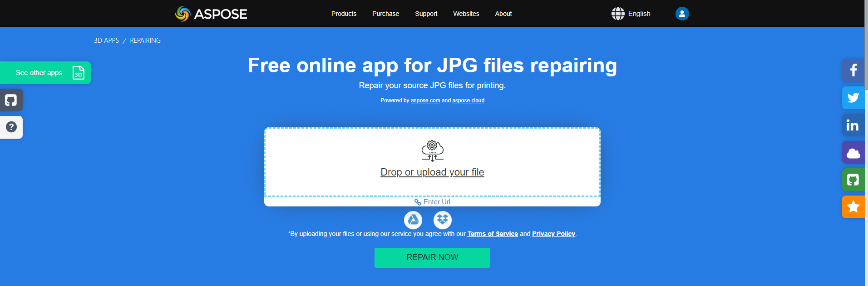Open the aspose.cloud link
This screenshot has height=286, width=868.
(x=468, y=100)
